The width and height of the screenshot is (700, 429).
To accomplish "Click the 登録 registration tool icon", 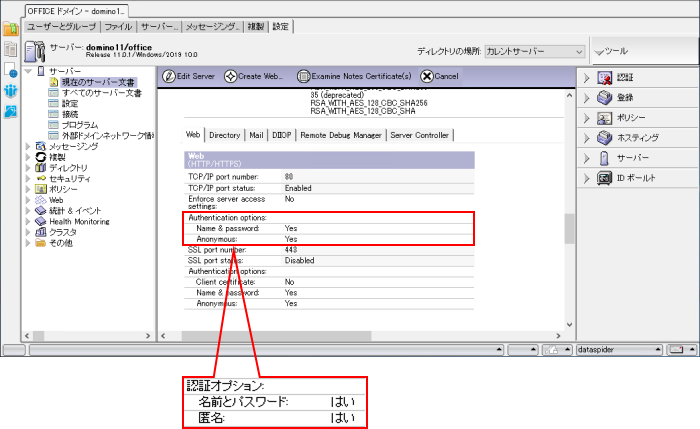I will point(604,97).
